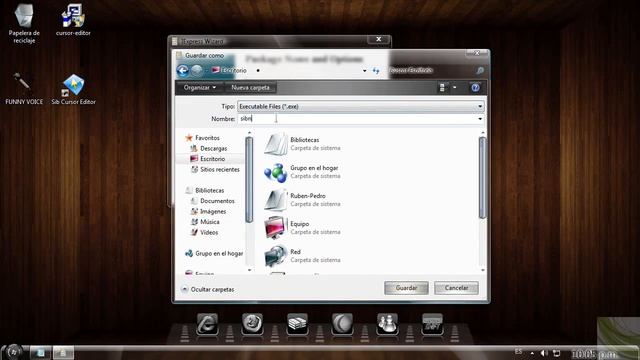Image resolution: width=640 pixels, height=360 pixels.
Task: Select the Bibliotecas folder icon in file list
Action: coord(276,144)
